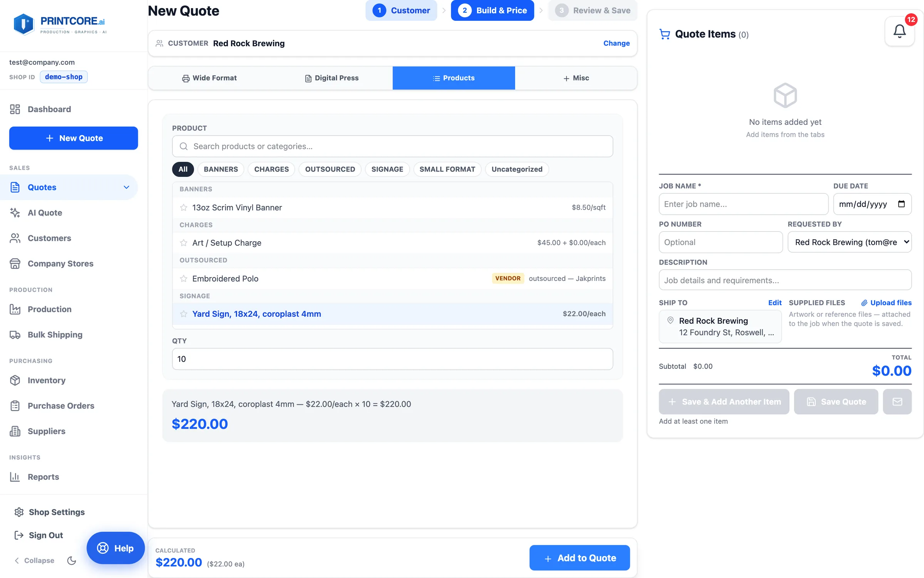Click the QTY input field

392,359
